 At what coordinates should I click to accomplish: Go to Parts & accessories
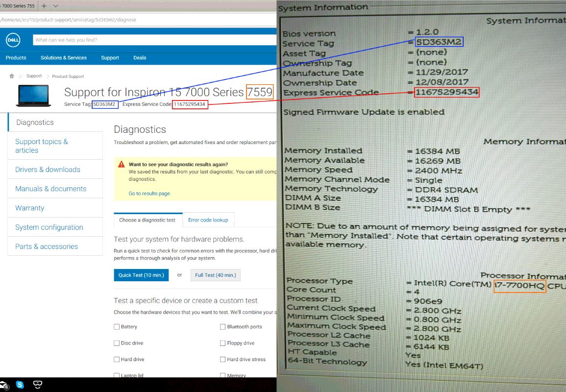coord(55,246)
